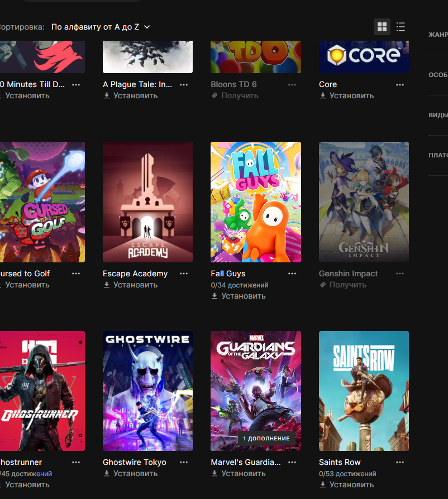Click the 'Fall Guys' title text
The image size is (448, 499).
point(228,274)
